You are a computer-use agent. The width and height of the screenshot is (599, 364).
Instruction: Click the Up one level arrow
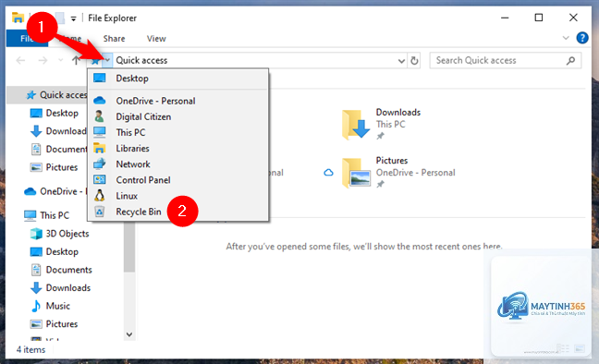point(76,60)
